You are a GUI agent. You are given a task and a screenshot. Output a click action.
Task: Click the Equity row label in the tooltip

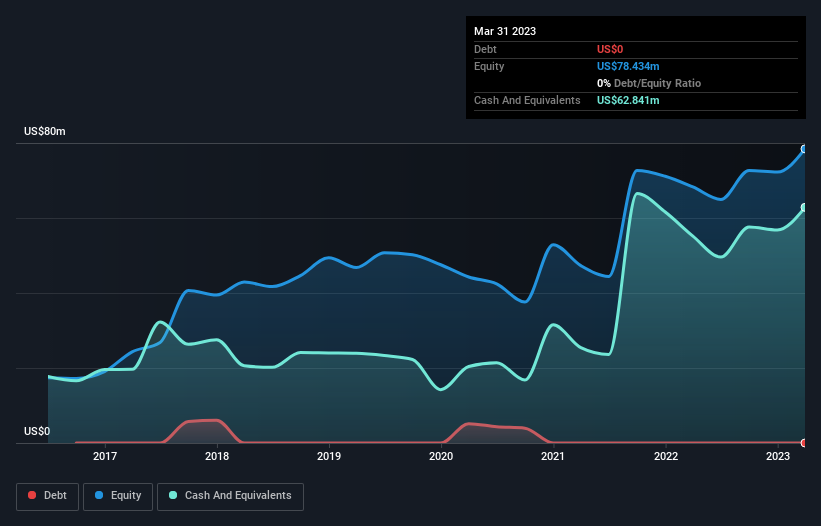click(x=489, y=66)
